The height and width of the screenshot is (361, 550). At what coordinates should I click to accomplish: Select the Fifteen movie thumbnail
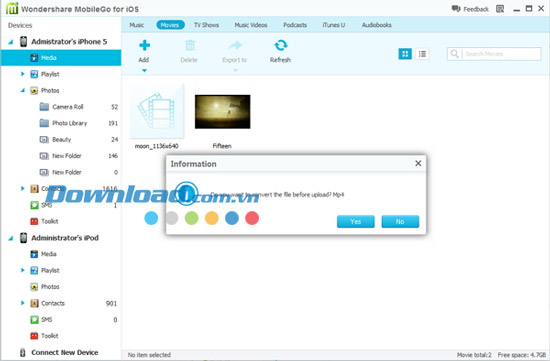click(x=222, y=112)
